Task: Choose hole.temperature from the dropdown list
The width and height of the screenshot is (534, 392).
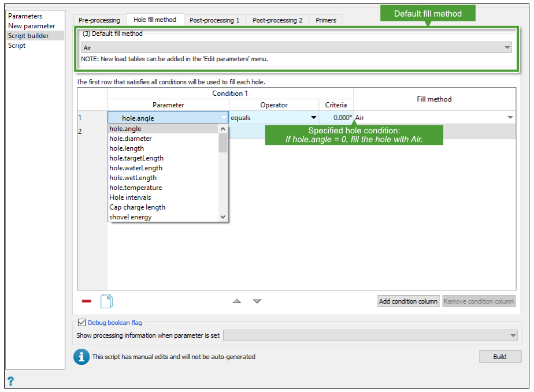Action: 163,188
